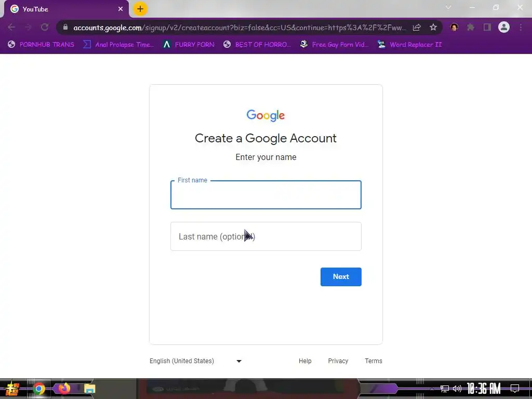The height and width of the screenshot is (399, 532).
Task: Open the Windows Start button
Action: (12, 389)
